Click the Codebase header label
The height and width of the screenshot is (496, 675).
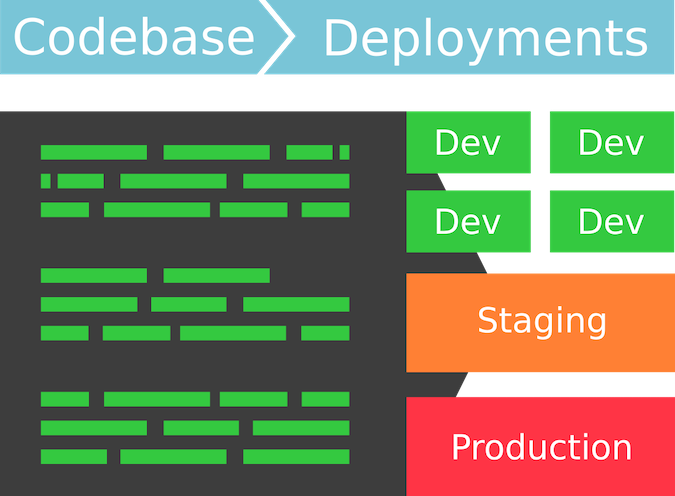tap(133, 38)
